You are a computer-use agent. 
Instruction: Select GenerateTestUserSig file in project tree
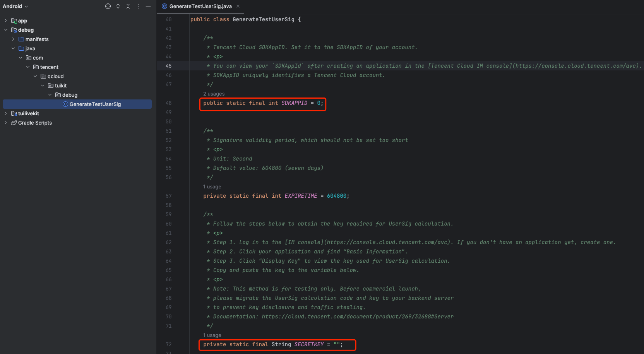[95, 104]
